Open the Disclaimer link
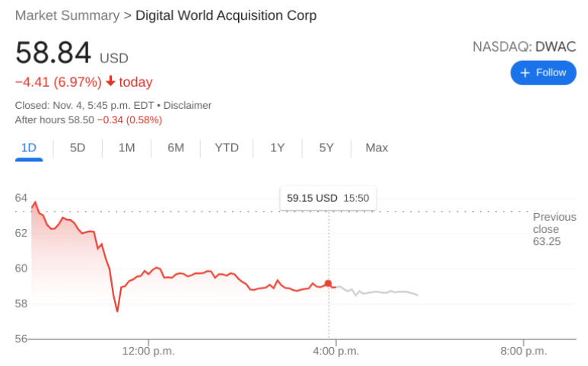 pos(187,105)
